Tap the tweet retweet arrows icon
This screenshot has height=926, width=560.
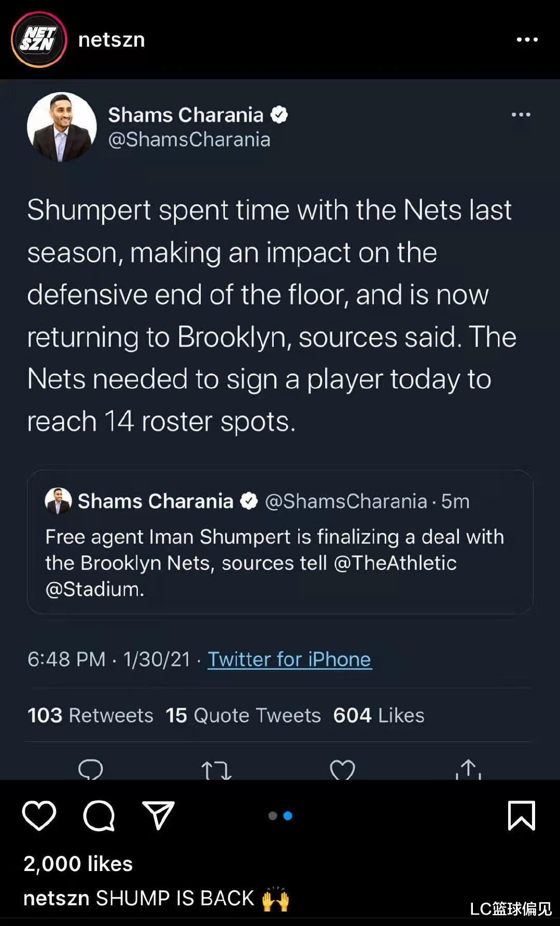pyautogui.click(x=216, y=770)
